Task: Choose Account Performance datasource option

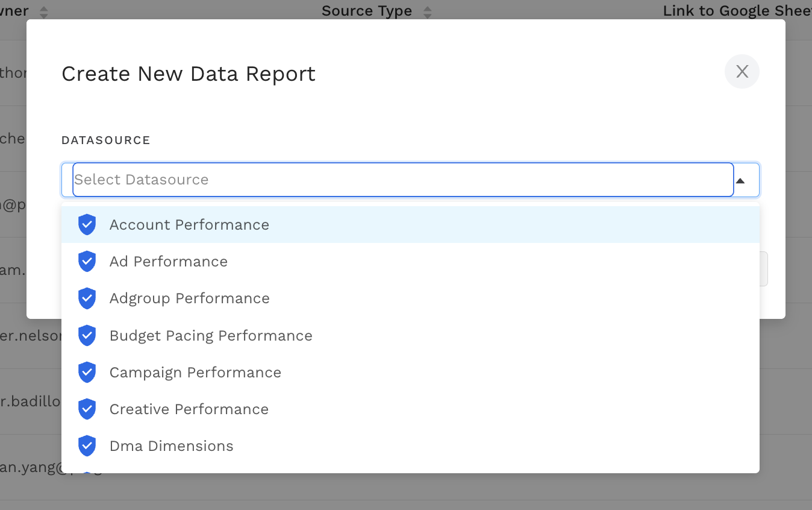Action: coord(189,225)
